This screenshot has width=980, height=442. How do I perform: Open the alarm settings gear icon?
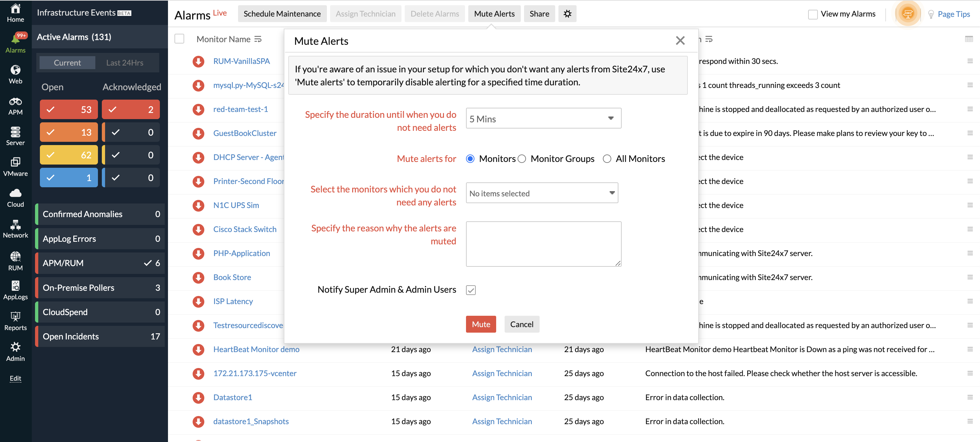567,14
